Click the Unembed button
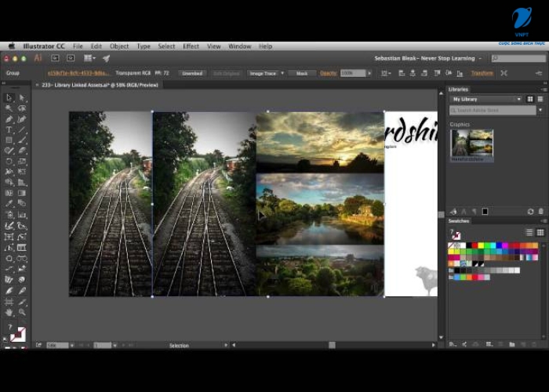The image size is (549, 392). pyautogui.click(x=192, y=73)
